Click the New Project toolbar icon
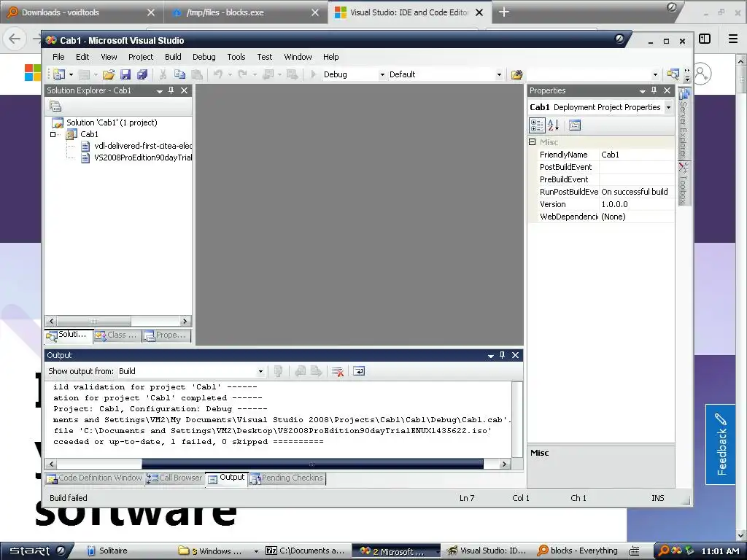 59,74
